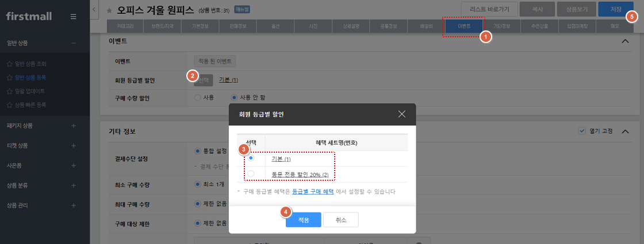Switch to the 판매정보 tab
Image resolution: width=644 pixels, height=244 pixels.
click(238, 26)
